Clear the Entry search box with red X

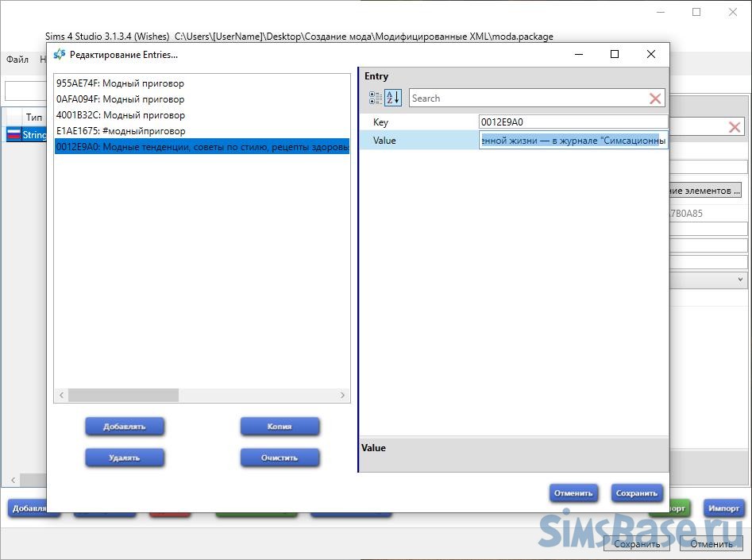click(x=655, y=98)
